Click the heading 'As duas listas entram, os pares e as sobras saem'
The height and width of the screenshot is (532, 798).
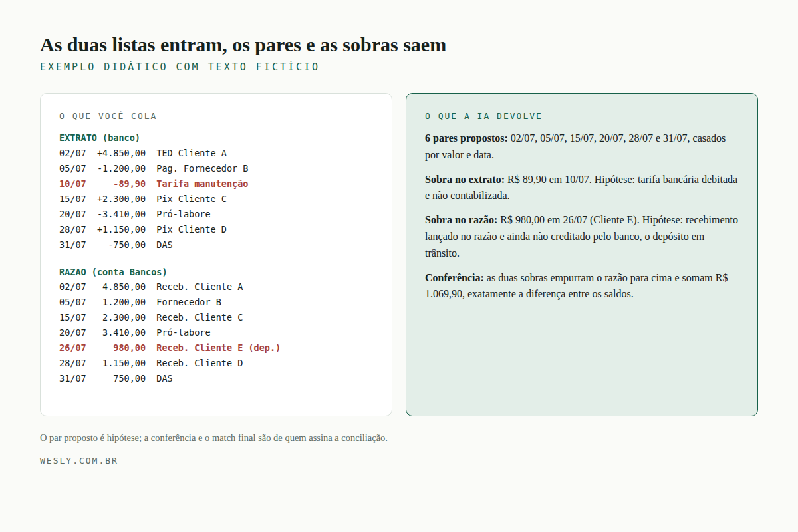point(243,45)
